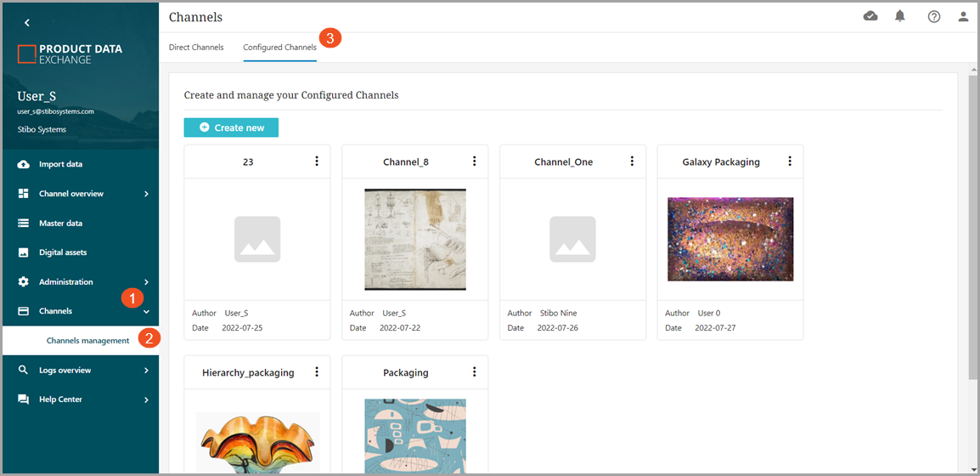Open the three-dot menu for Galaxy Packaging

[790, 161]
